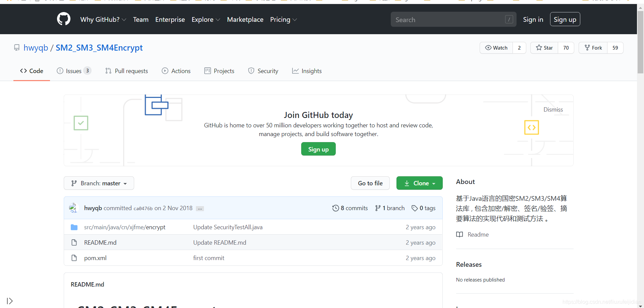Image resolution: width=644 pixels, height=308 pixels.
Task: Open the first commit message link
Action: (x=209, y=258)
